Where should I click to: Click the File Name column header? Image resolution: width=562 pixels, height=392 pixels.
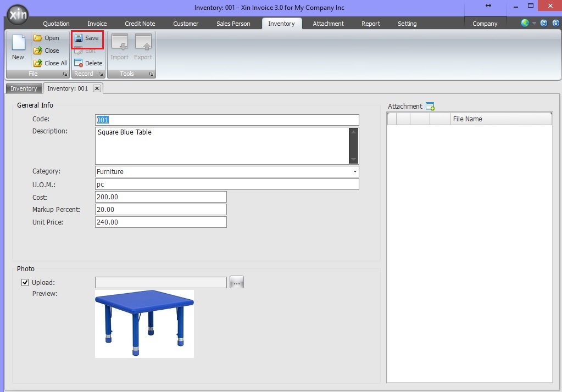click(x=500, y=119)
